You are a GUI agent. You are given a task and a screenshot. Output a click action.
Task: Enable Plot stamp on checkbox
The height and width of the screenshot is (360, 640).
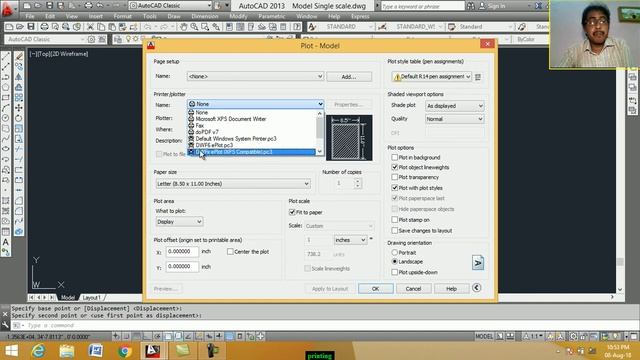[394, 220]
